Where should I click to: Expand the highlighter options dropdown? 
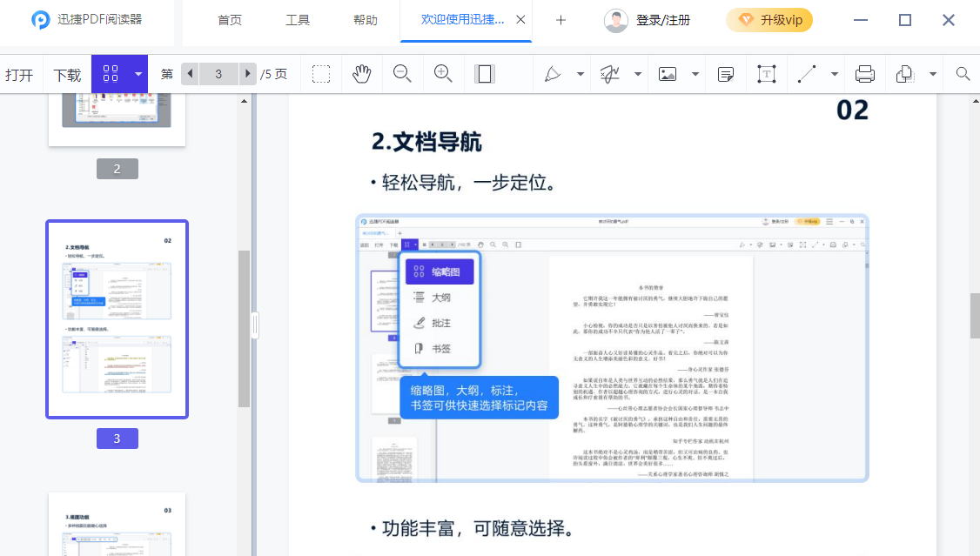[580, 74]
